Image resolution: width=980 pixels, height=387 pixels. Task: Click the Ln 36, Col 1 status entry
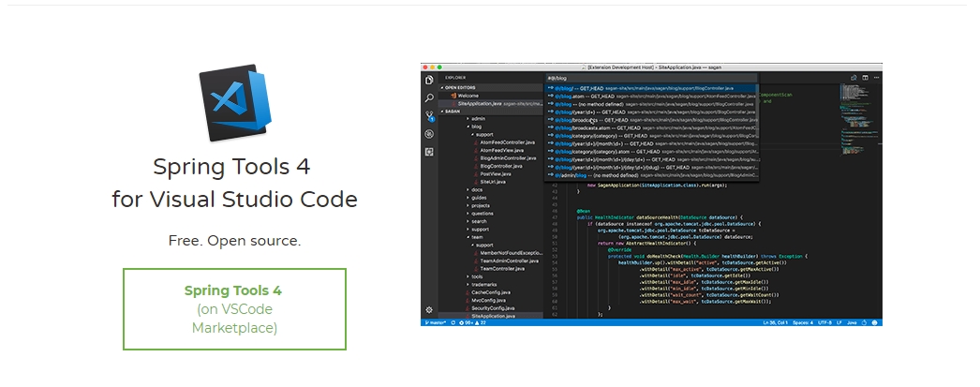[x=775, y=322]
